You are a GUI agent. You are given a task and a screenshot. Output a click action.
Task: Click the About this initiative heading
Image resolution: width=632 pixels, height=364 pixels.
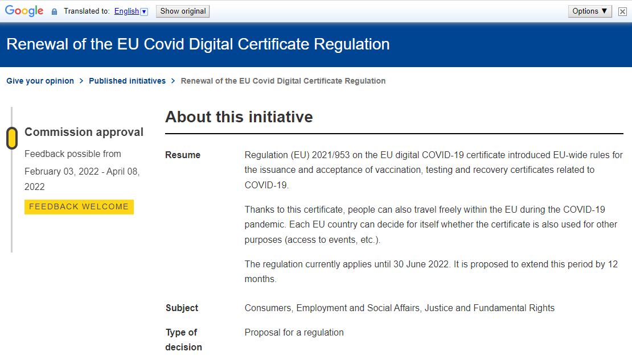pyautogui.click(x=239, y=117)
